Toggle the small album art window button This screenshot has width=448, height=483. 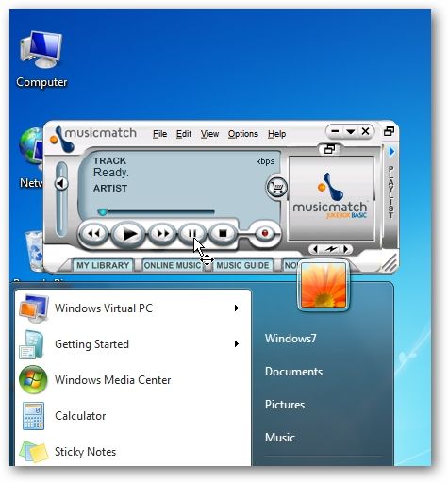point(329,149)
